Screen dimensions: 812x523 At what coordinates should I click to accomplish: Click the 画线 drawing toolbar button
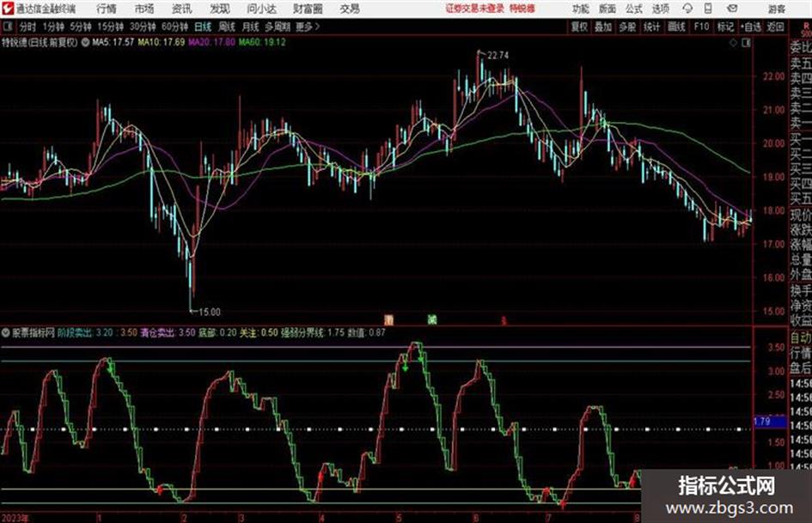point(677,27)
